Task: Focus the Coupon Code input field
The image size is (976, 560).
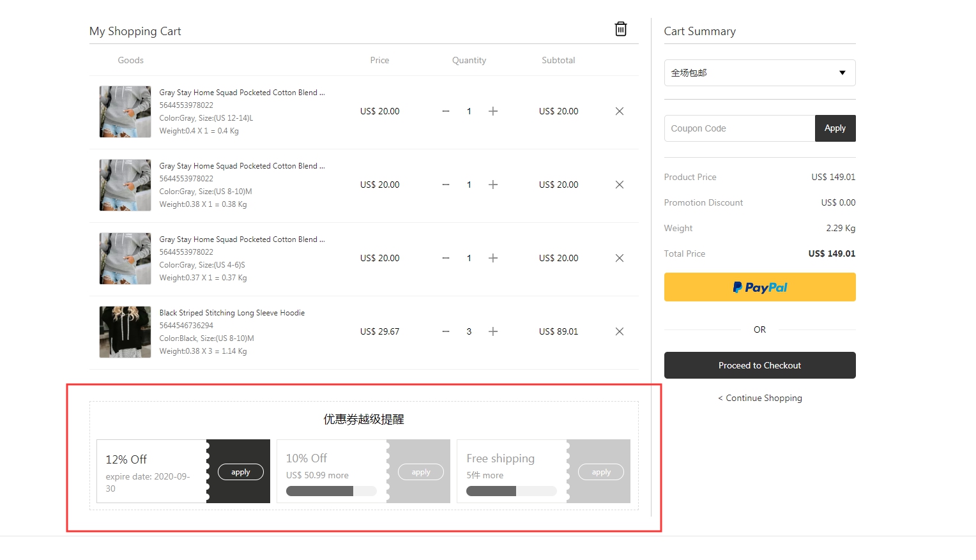Action: coord(739,128)
